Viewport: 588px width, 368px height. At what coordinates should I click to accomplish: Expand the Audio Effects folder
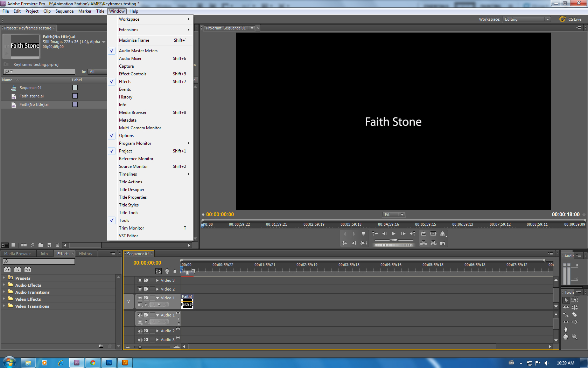click(x=4, y=285)
